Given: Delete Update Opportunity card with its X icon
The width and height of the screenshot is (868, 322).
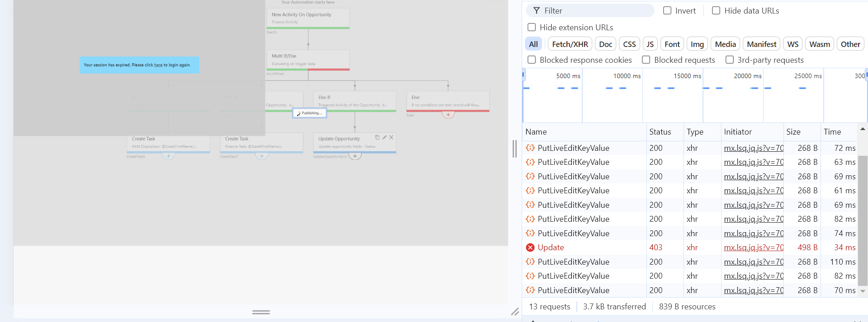Looking at the screenshot, I should [x=392, y=137].
